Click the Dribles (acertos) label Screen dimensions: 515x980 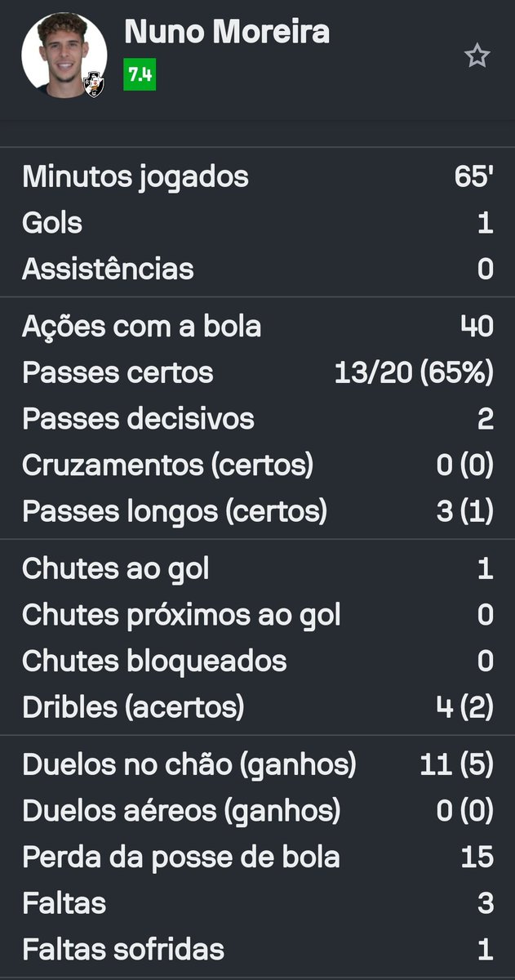(x=133, y=707)
